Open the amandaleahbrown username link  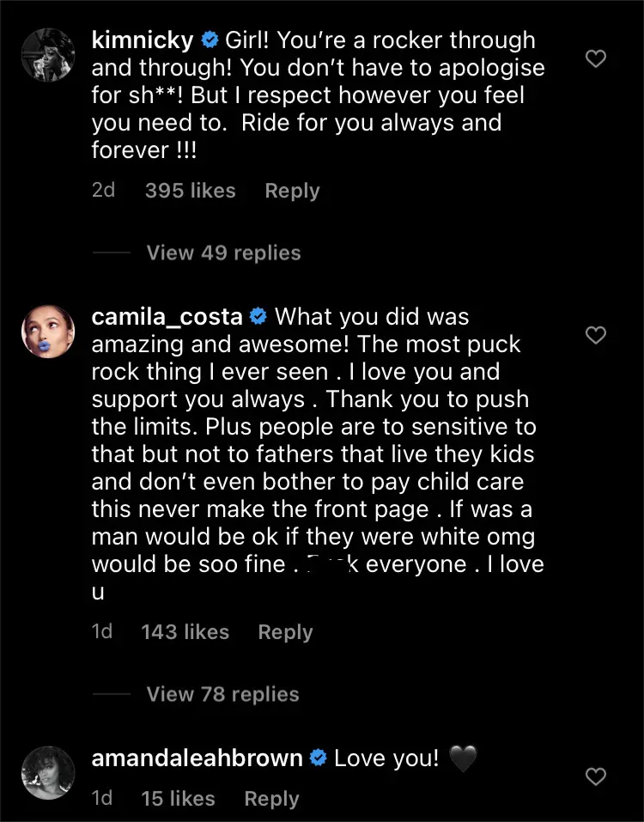[197, 758]
